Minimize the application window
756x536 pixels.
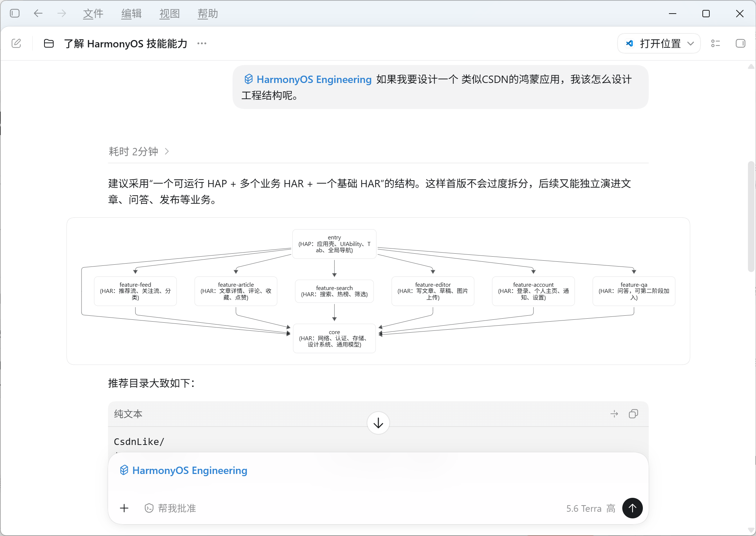pyautogui.click(x=673, y=14)
